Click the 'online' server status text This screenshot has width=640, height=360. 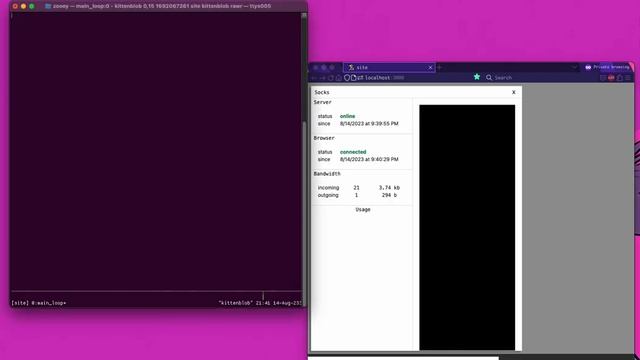(x=347, y=116)
